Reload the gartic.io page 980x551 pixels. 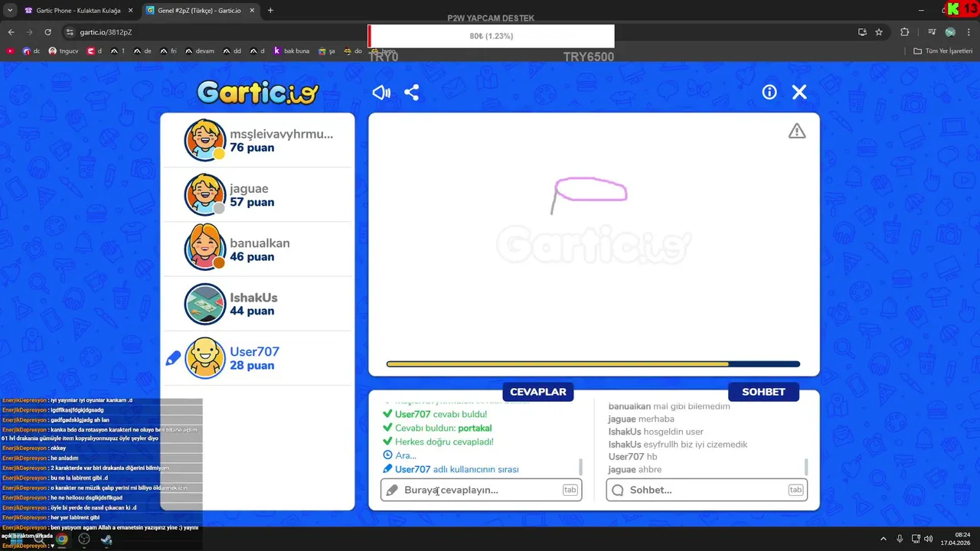(x=47, y=32)
